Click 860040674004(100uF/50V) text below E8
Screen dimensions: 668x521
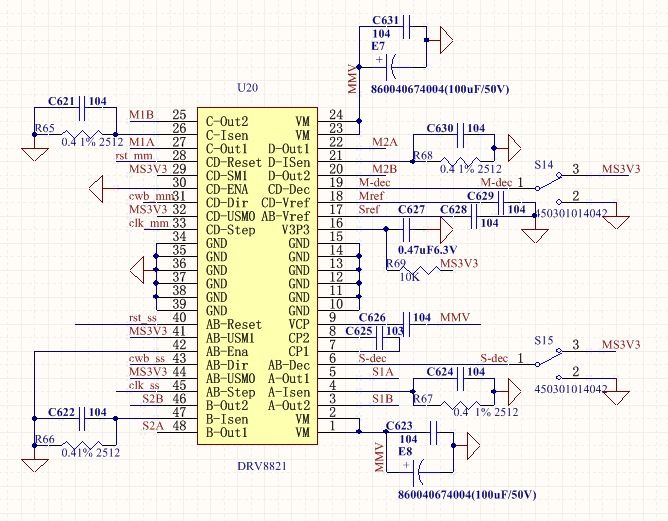[x=467, y=495]
